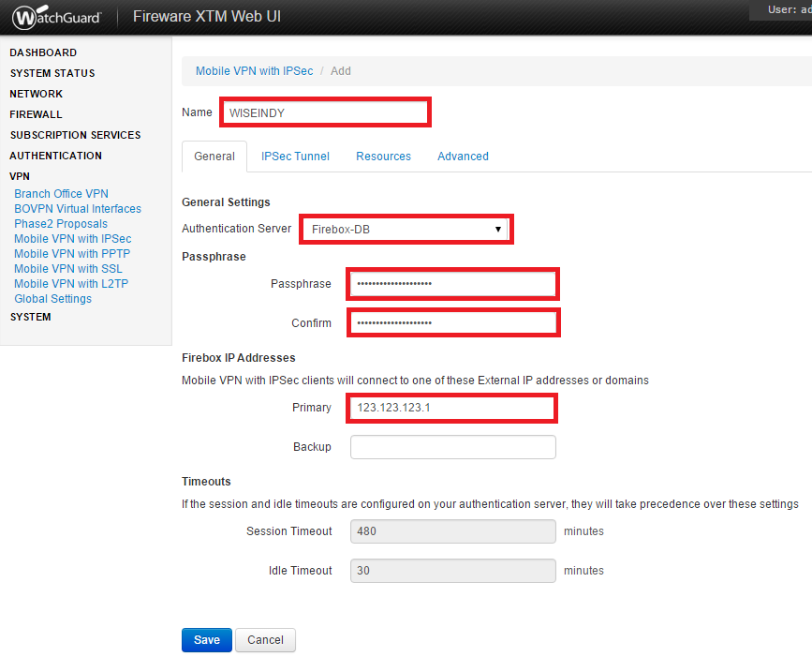
Task: Click the General Settings heading
Action: [226, 202]
